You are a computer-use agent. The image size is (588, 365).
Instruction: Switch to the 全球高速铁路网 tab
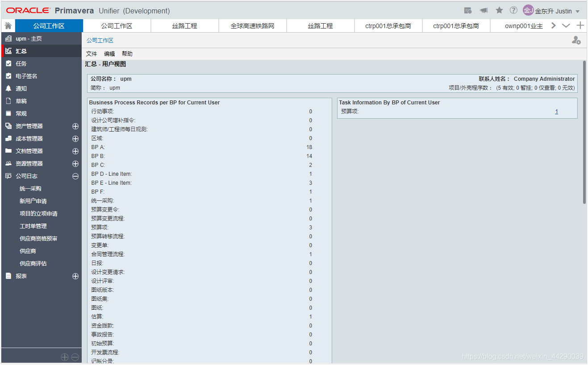tap(253, 26)
